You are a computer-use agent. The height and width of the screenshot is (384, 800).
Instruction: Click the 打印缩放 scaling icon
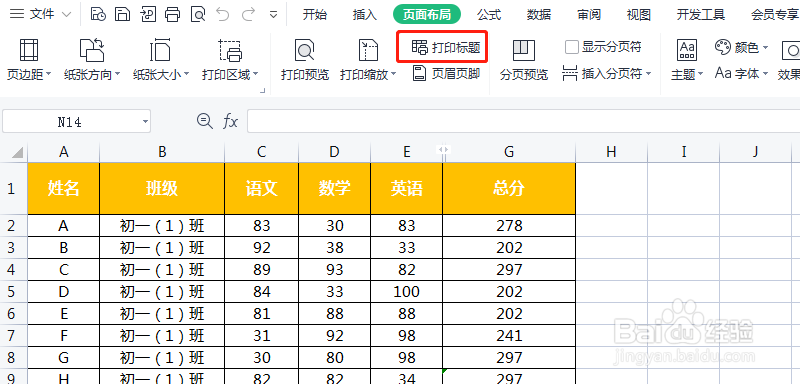click(368, 50)
